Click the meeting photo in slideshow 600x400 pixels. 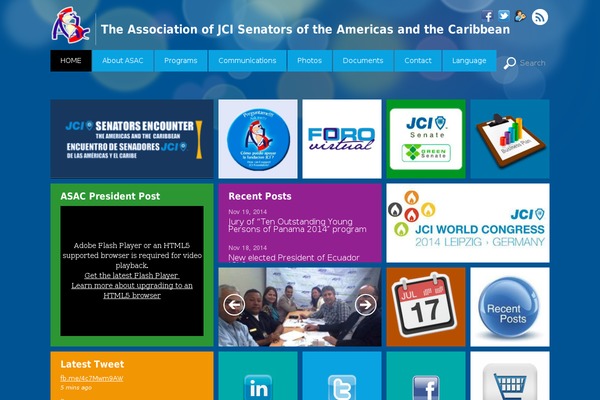pyautogui.click(x=300, y=307)
